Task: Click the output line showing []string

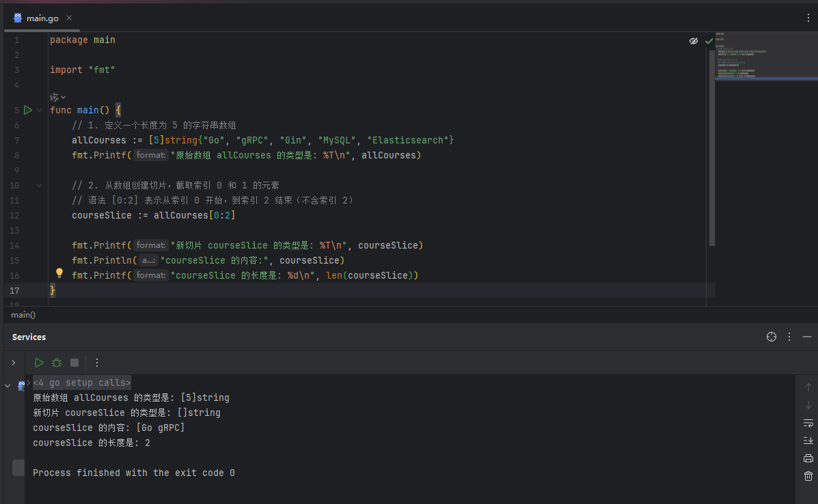Action: [127, 412]
